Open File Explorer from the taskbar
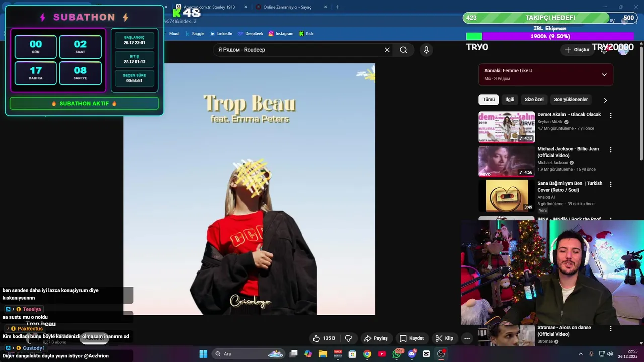This screenshot has height=362, width=644. [323, 354]
